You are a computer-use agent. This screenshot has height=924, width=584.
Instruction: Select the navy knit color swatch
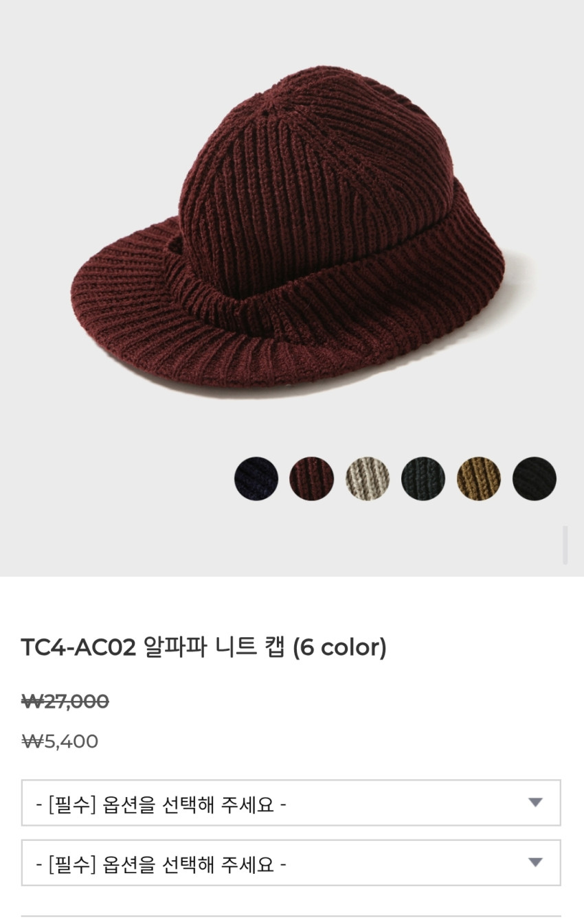point(256,478)
